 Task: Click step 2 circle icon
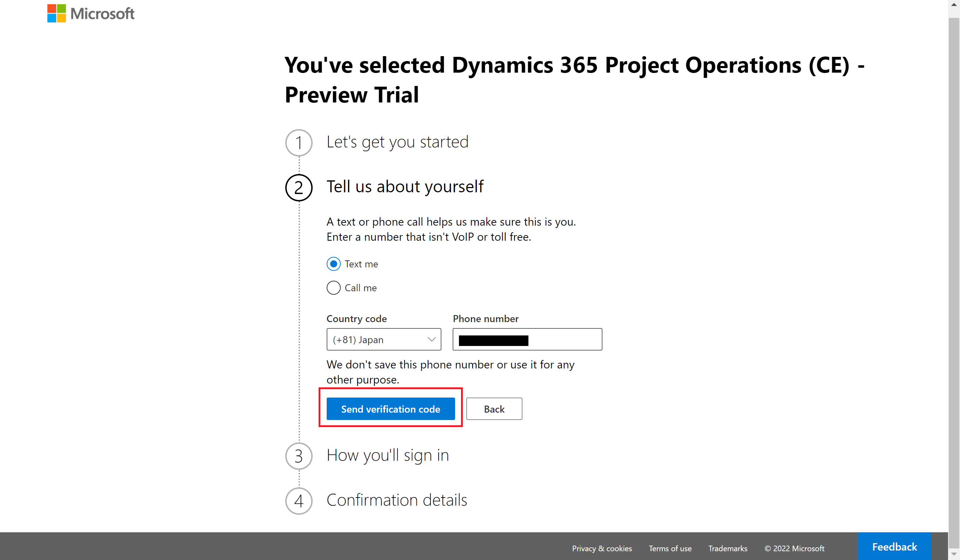point(299,187)
